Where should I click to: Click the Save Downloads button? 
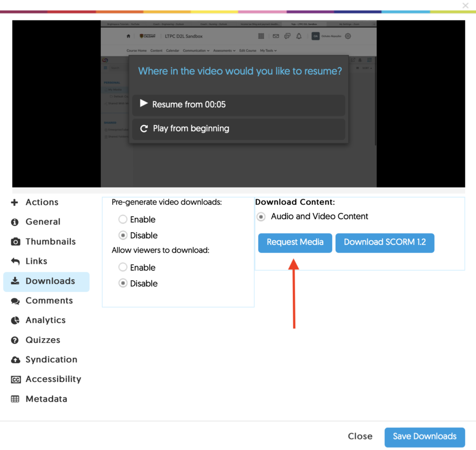click(x=425, y=437)
